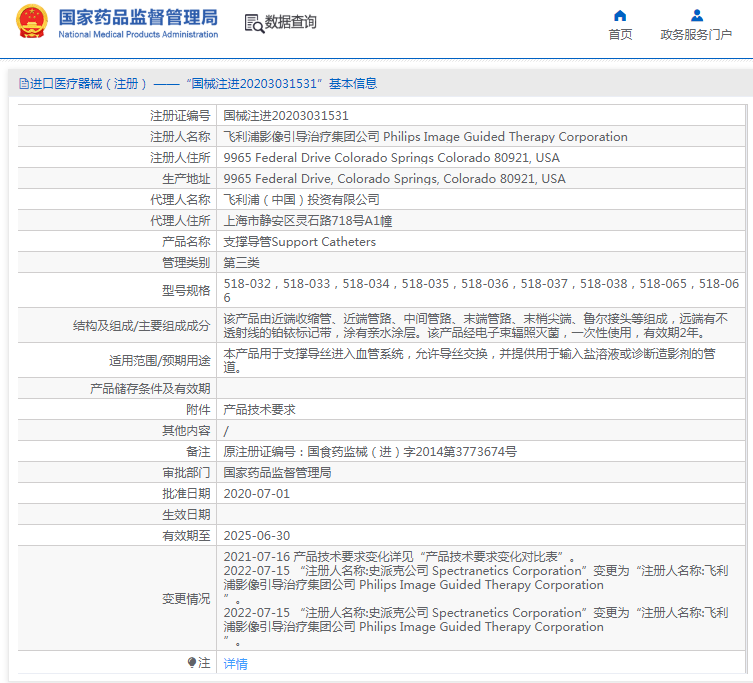Screen dimensions: 753x683
Task: Click the 注册证编号 label cell
Action: pos(117,116)
